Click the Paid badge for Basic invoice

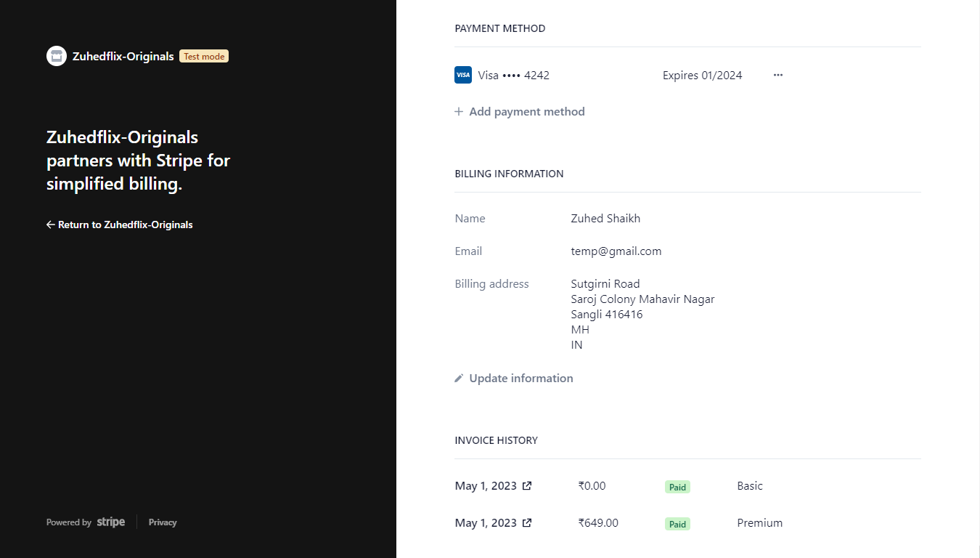tap(677, 487)
